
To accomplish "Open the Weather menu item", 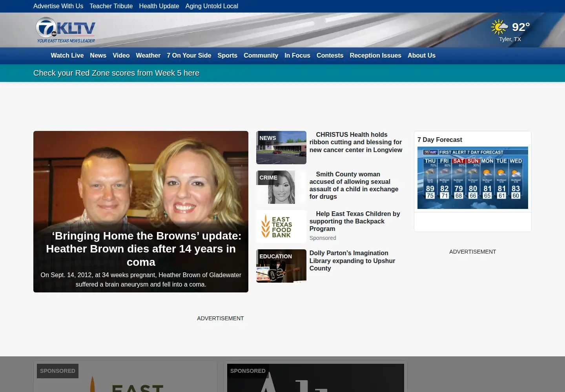I will (x=148, y=56).
